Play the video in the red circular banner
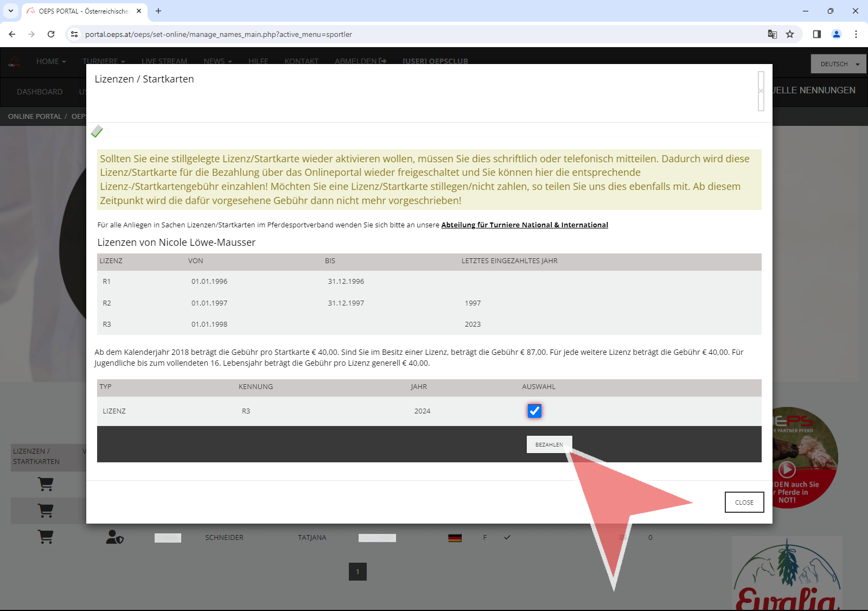The width and height of the screenshot is (868, 611). (787, 469)
